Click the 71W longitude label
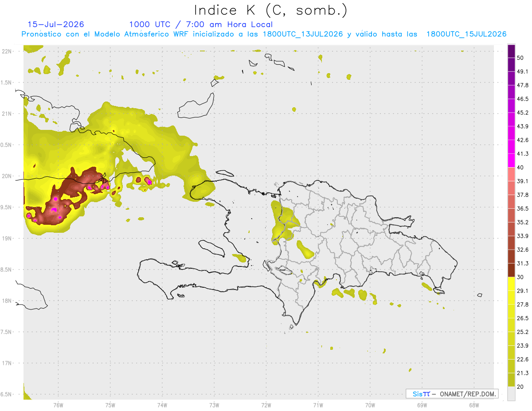This screenshot has height=411, width=532. [x=318, y=405]
